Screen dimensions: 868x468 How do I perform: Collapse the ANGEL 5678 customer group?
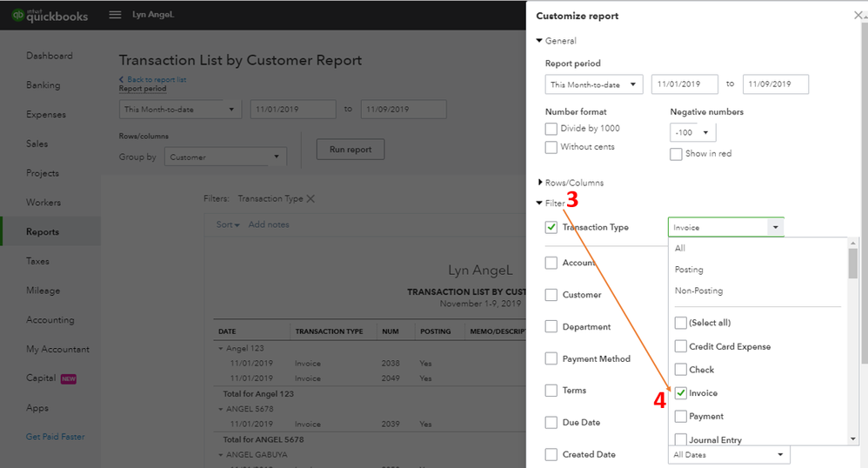click(220, 410)
